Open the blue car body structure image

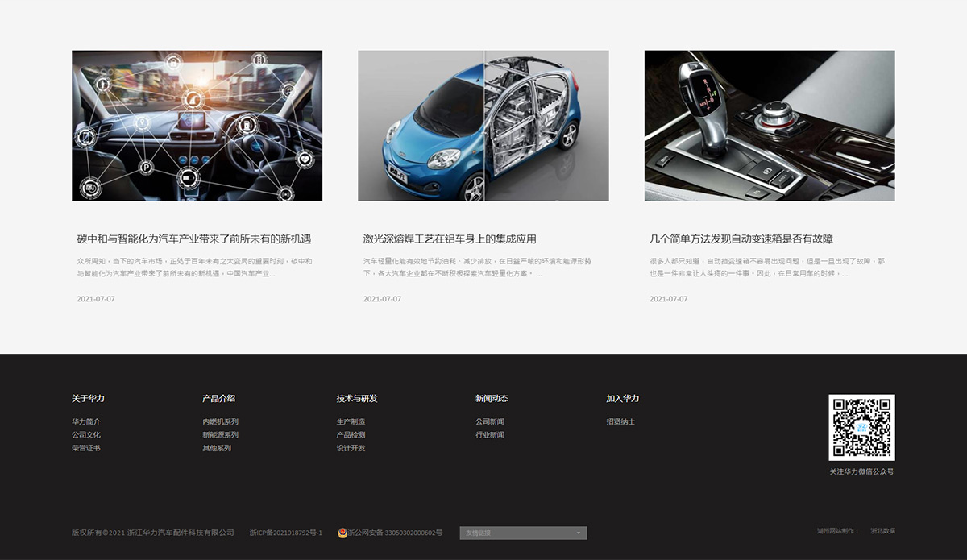[x=483, y=126]
